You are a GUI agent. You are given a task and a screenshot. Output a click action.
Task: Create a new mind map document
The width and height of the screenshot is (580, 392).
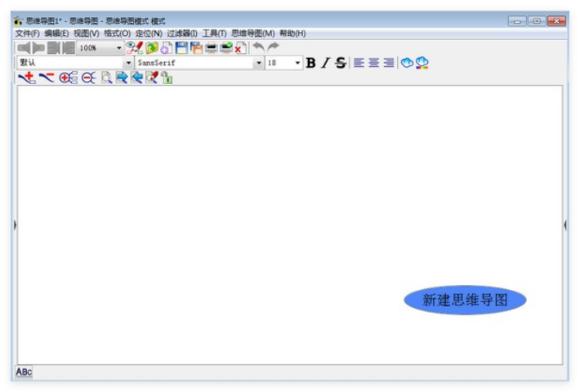click(167, 47)
